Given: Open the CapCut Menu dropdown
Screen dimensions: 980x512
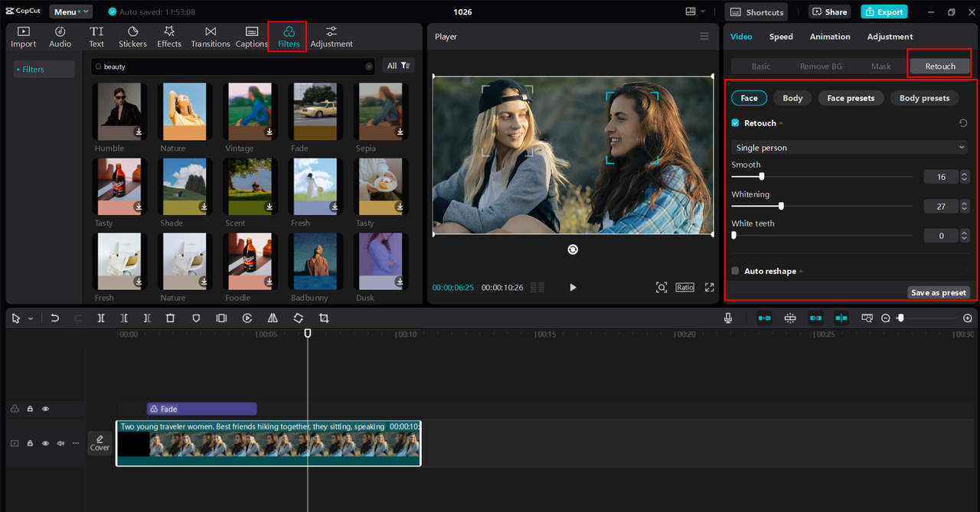Looking at the screenshot, I should (x=71, y=11).
